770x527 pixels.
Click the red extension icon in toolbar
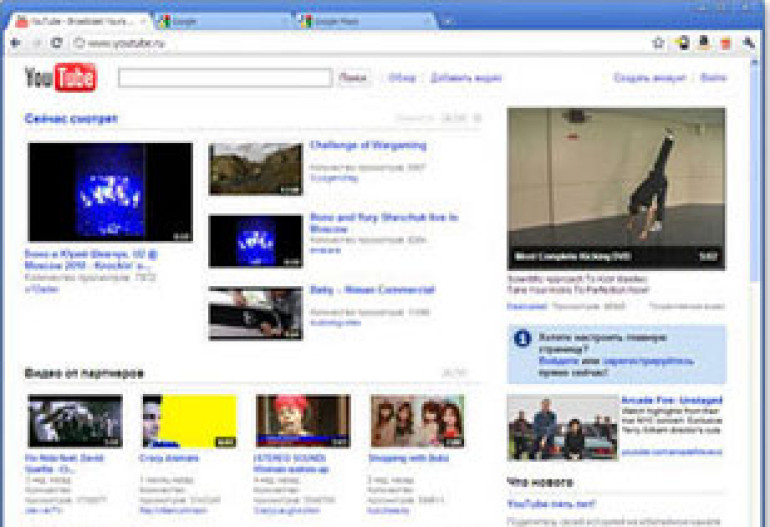[x=725, y=43]
